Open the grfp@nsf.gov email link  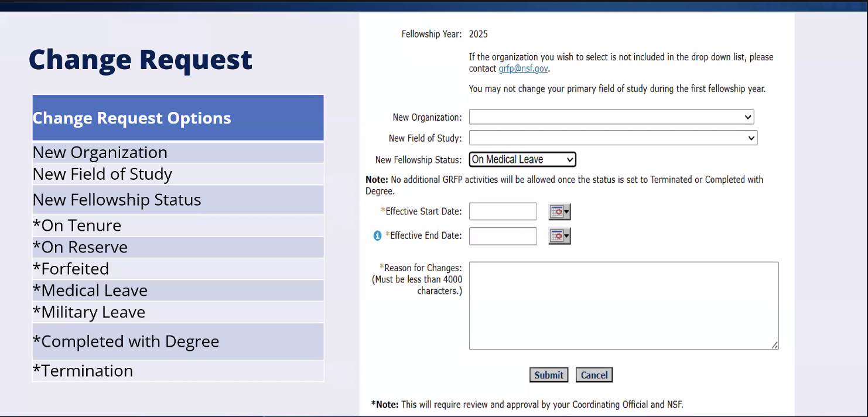524,69
